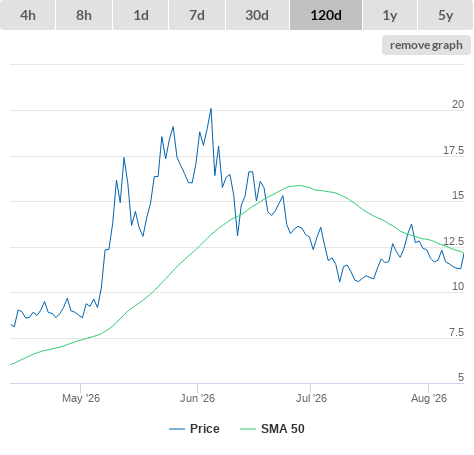Toggle the Price series in legend
This screenshot has height=455, width=474.
pos(205,429)
